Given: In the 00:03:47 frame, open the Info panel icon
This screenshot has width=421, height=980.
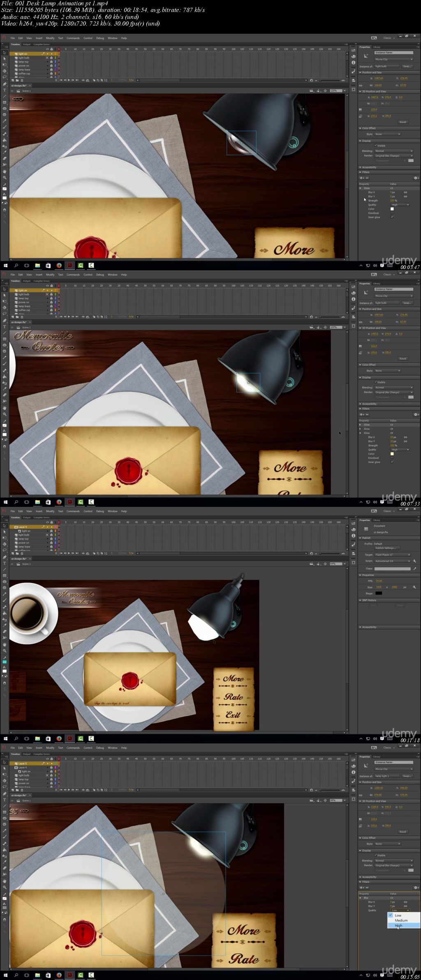Looking at the screenshot, I should pos(353,63).
